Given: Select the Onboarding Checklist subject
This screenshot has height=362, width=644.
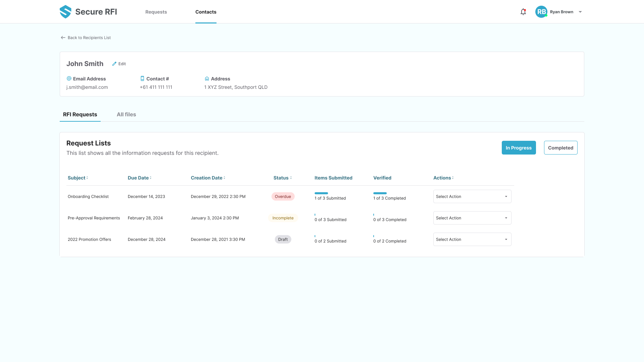Looking at the screenshot, I should (x=88, y=196).
